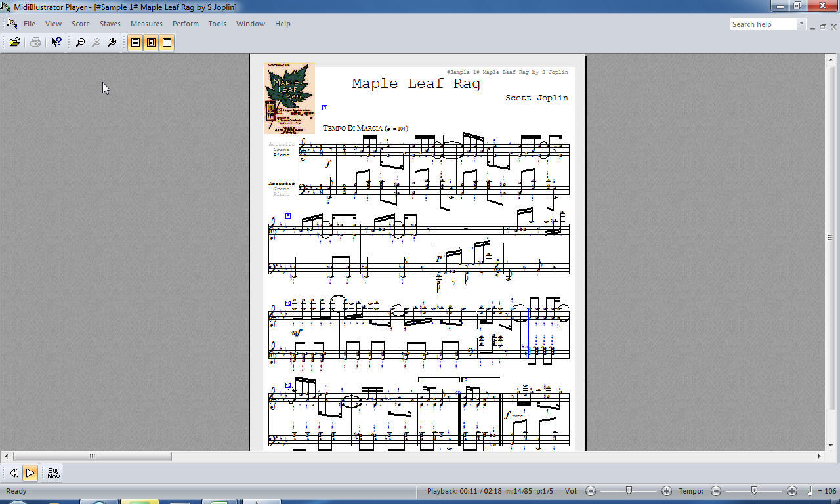Click the horizontal scrollbar left arrow
Image resolution: width=840 pixels, height=504 pixels.
[x=7, y=456]
